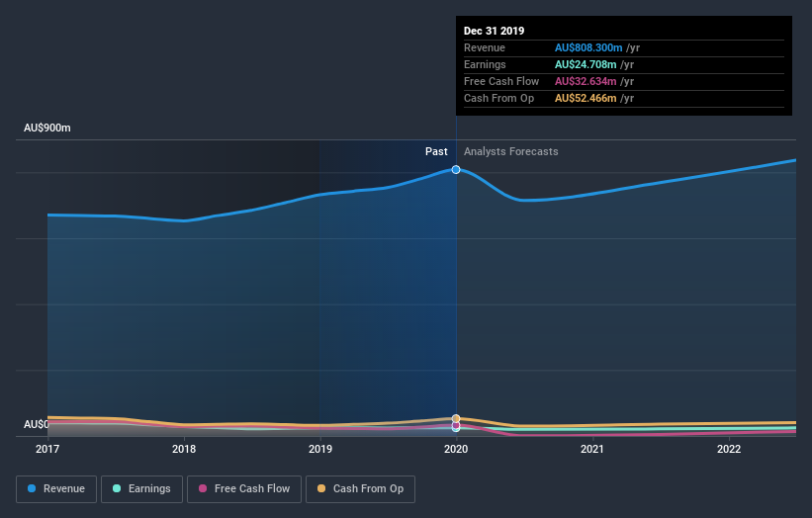This screenshot has height=518, width=812.
Task: Click the 2022 x-axis label
Action: (729, 449)
